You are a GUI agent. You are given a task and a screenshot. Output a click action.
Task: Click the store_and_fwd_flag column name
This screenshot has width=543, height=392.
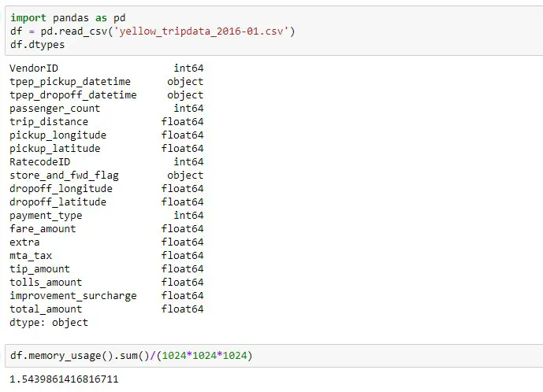[x=64, y=176]
